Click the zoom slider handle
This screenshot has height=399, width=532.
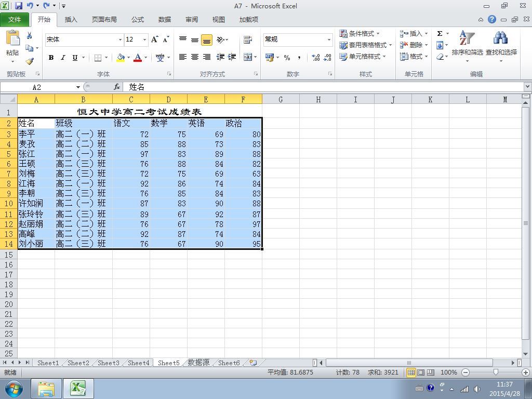click(496, 372)
